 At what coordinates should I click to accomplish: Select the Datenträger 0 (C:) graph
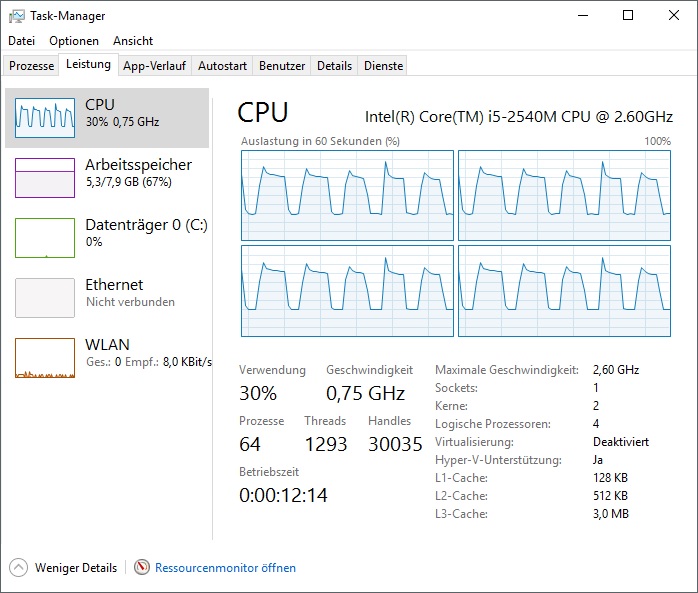point(45,238)
